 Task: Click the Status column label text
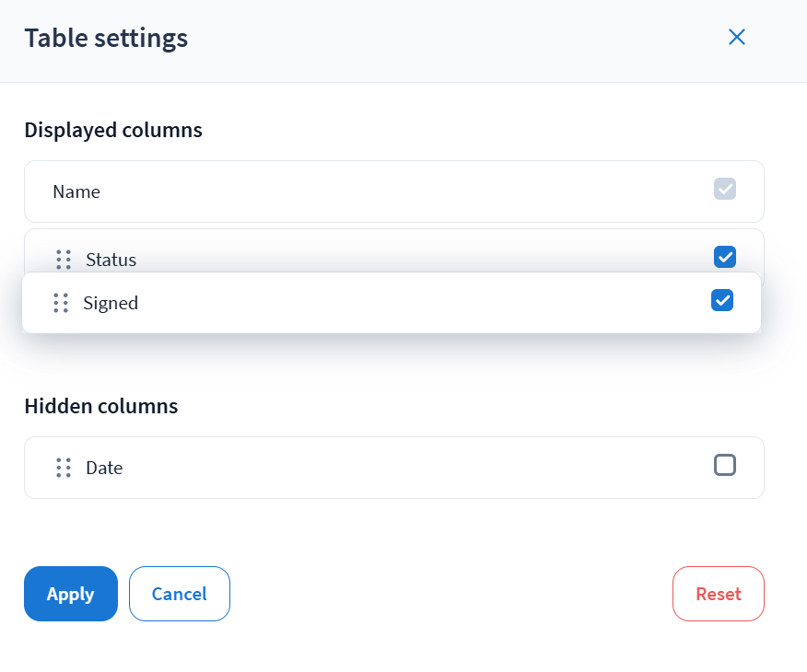(x=111, y=260)
